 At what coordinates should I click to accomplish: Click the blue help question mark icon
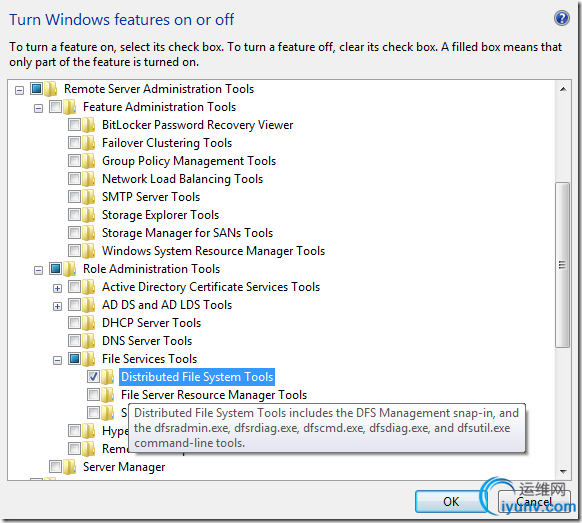click(x=562, y=18)
